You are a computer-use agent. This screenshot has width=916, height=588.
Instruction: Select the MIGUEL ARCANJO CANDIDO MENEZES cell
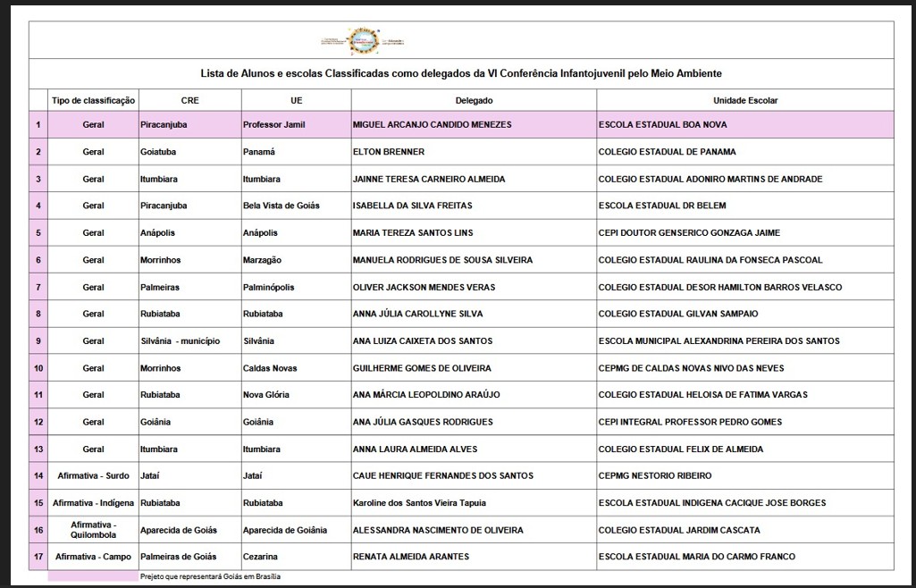tap(433, 125)
